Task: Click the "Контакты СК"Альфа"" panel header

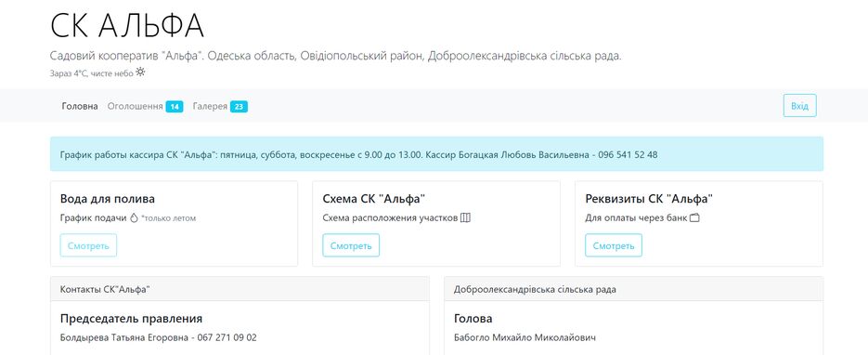Action: point(240,289)
